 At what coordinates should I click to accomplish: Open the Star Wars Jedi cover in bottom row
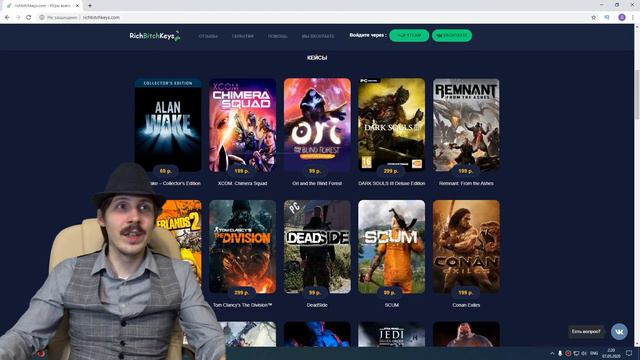pyautogui.click(x=391, y=334)
